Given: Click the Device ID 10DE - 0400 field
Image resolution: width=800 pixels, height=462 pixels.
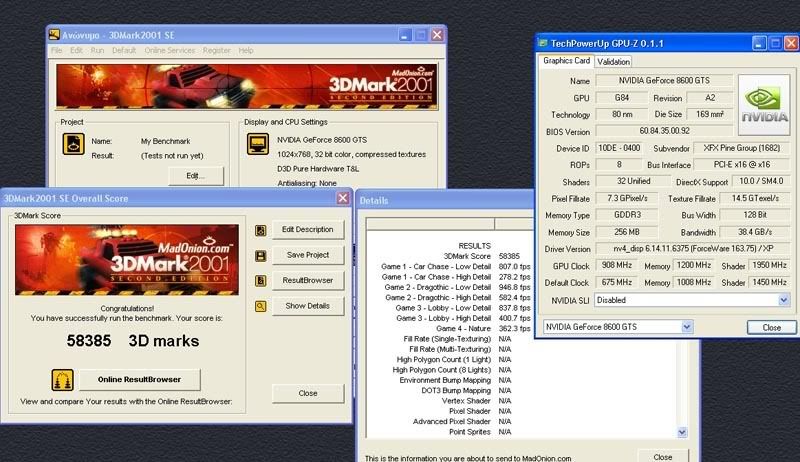Looking at the screenshot, I should 619,148.
